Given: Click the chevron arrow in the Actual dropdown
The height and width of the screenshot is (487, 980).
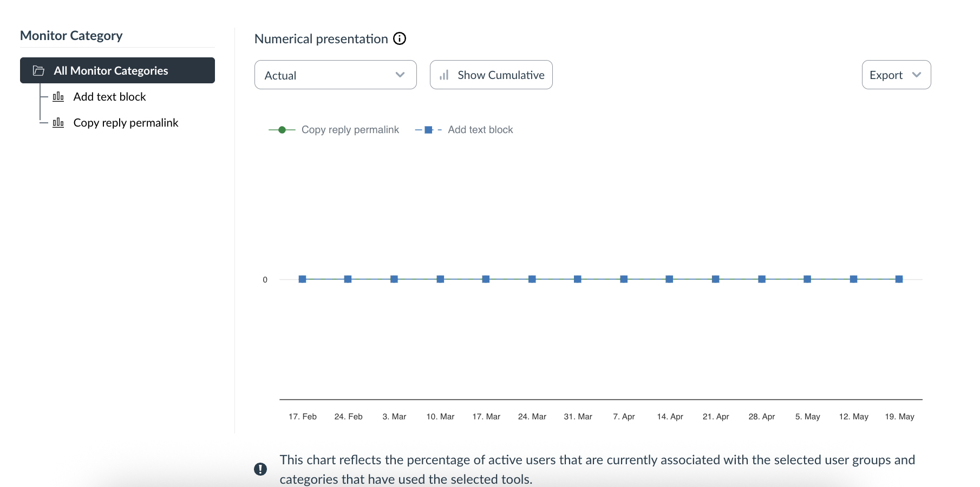Looking at the screenshot, I should (x=400, y=75).
